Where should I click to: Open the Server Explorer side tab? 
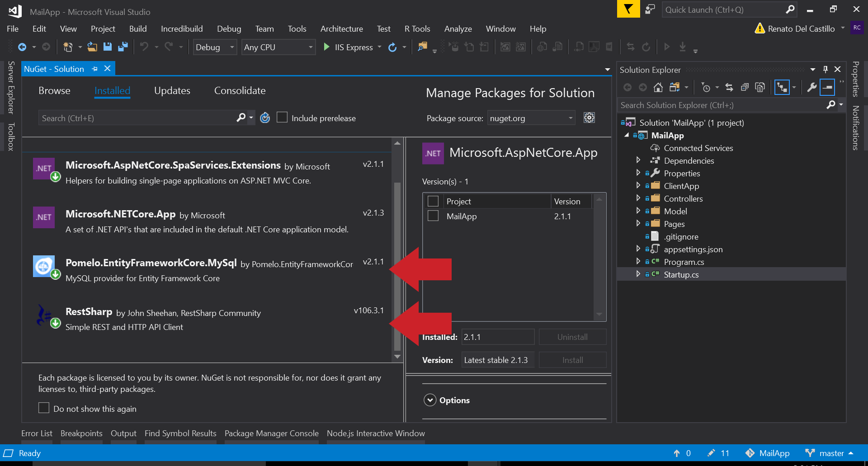(11, 87)
